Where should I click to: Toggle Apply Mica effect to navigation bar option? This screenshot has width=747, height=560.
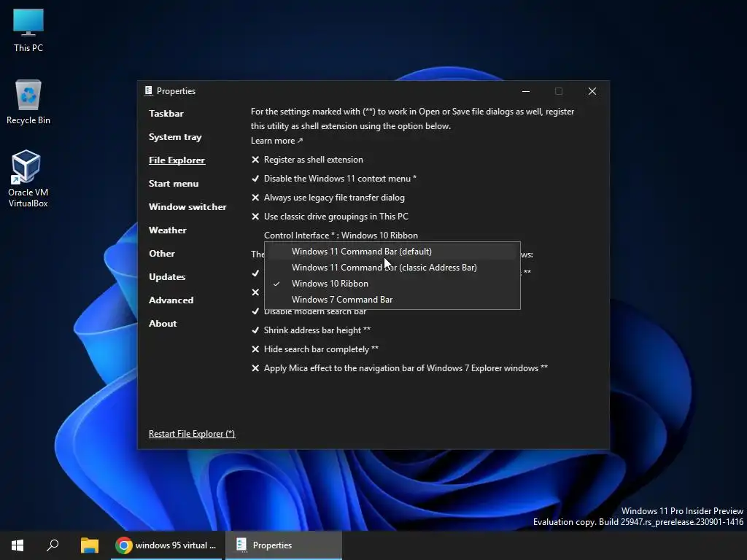400,368
